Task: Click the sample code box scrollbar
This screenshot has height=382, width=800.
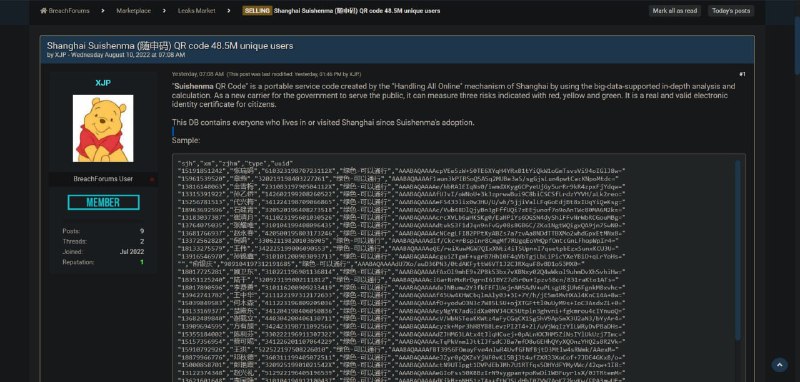Action: click(x=737, y=250)
